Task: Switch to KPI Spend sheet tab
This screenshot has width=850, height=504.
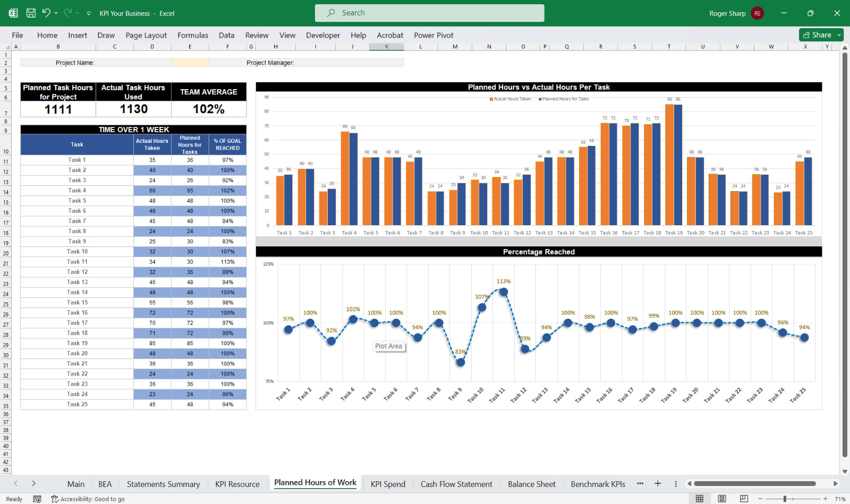Action: (388, 484)
